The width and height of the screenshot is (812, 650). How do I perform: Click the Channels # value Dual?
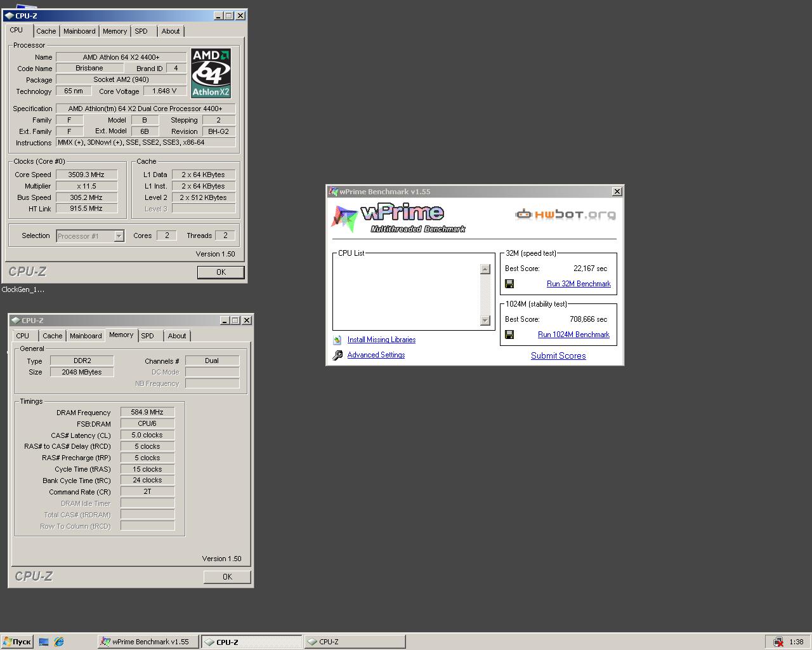(212, 361)
